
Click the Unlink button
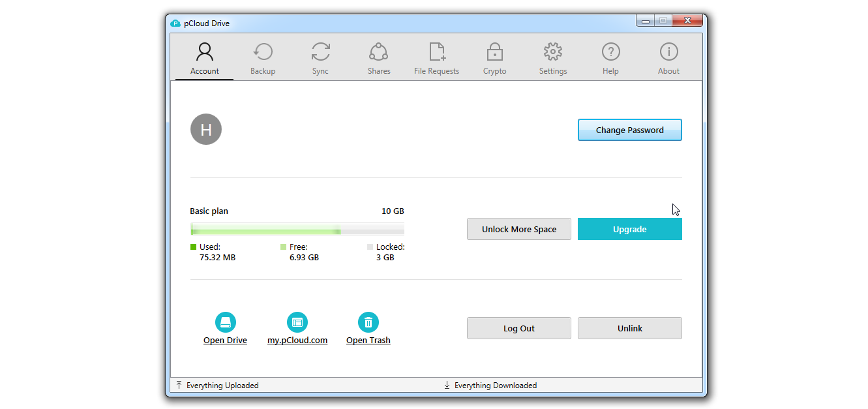[x=630, y=328]
